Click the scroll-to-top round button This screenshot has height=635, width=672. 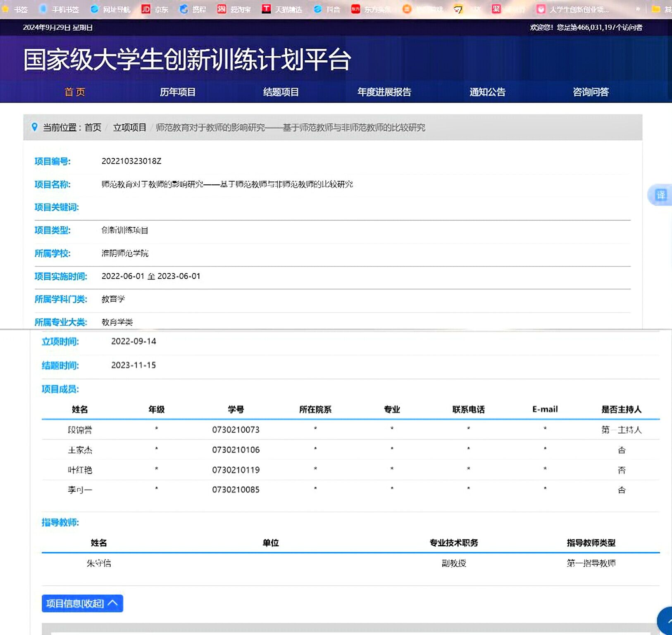[666, 621]
